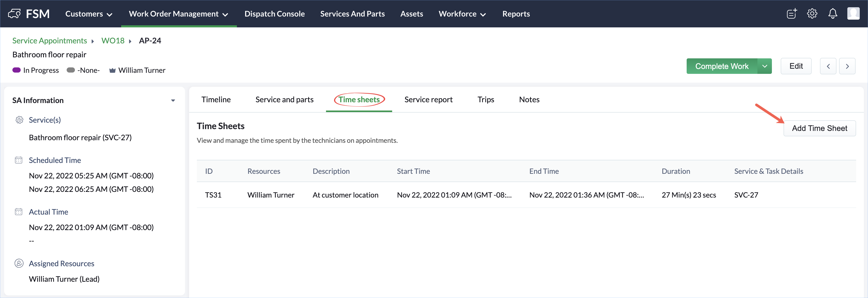Go to previous appointment arrow
The width and height of the screenshot is (868, 298).
828,66
